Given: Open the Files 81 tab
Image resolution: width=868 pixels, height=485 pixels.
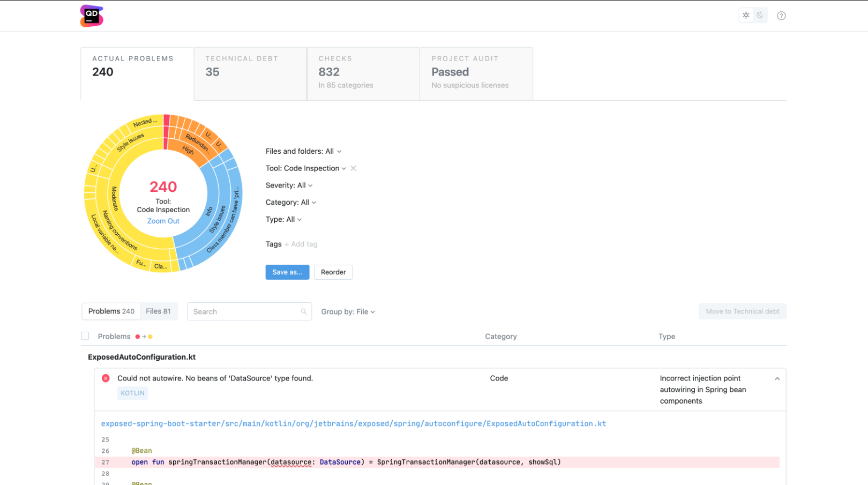Looking at the screenshot, I should (x=159, y=311).
